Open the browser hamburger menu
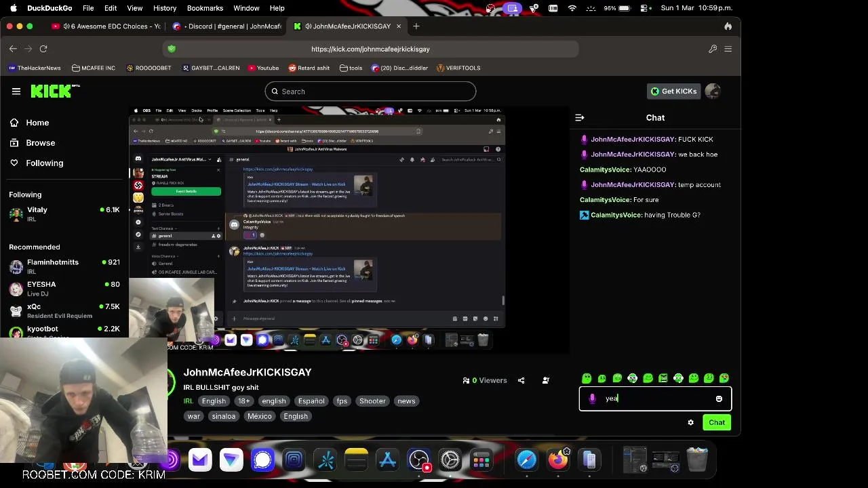The width and height of the screenshot is (868, 488). 728,49
